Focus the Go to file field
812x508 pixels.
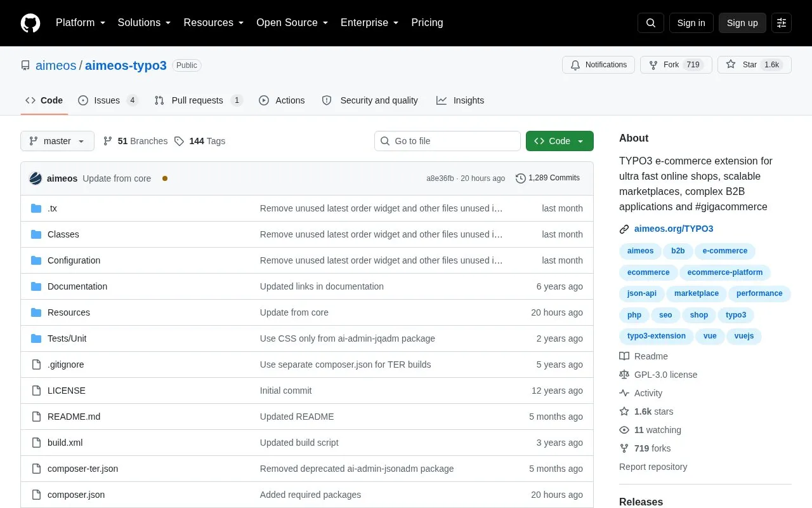point(447,141)
